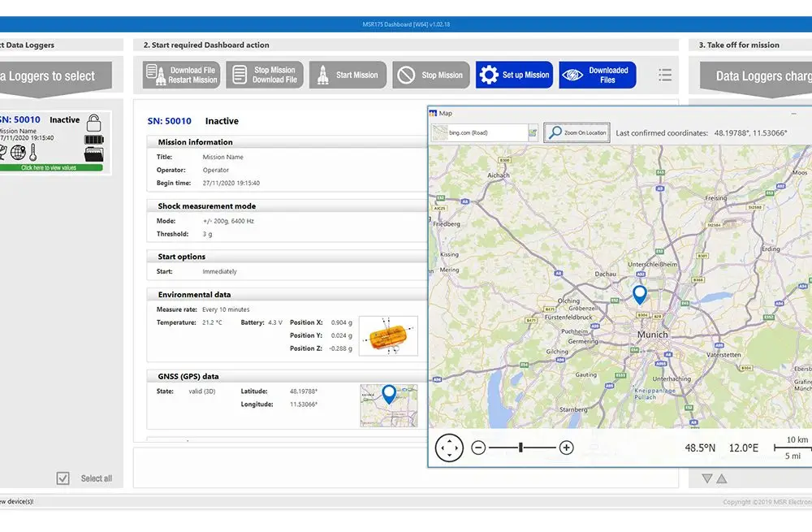Click the map zoom slider handle
This screenshot has height=532, width=812.
coord(521,448)
